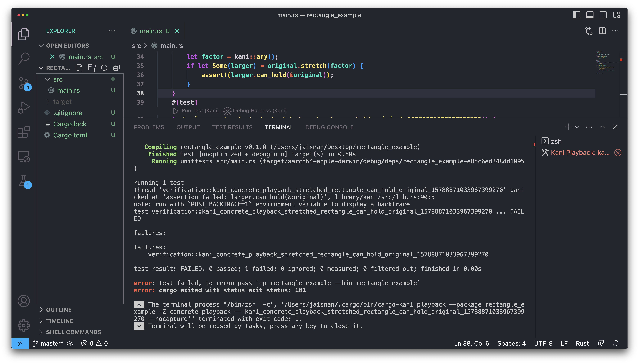Viewport: 639px width, 364px height.
Task: Open the Run and Debug view
Action: (x=24, y=108)
